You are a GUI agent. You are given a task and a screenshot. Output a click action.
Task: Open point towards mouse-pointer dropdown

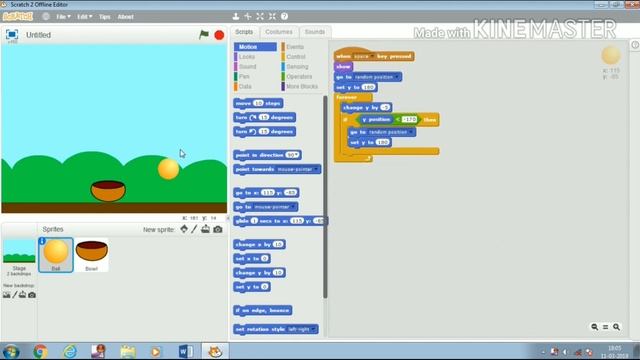[316, 169]
